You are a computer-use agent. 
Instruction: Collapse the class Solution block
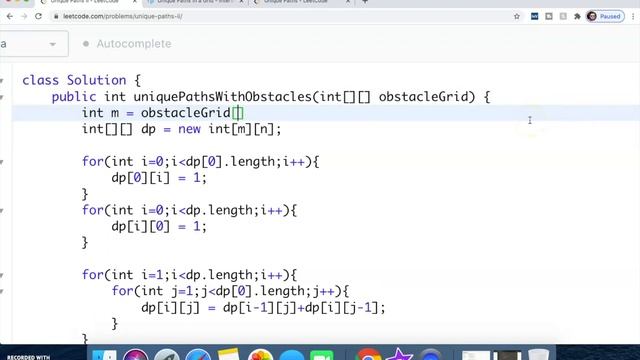[x=2, y=80]
